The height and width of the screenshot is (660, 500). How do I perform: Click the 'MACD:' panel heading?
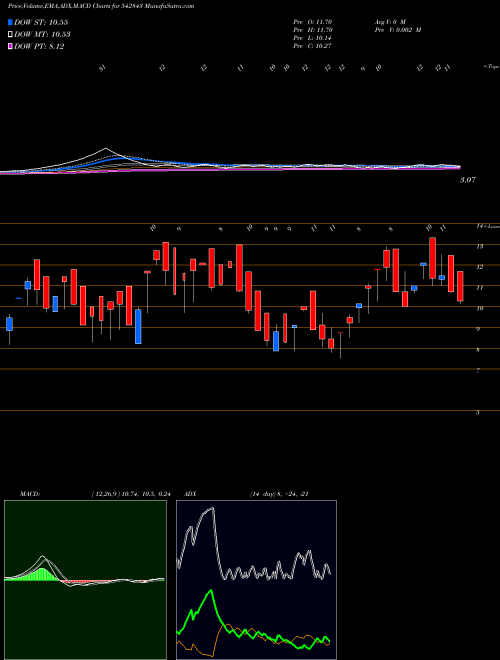point(30,494)
